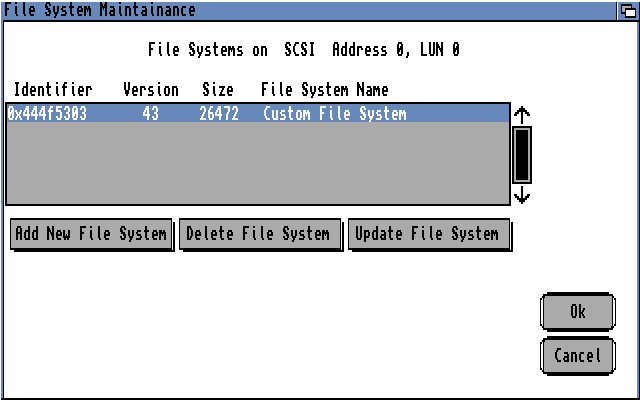640x400 pixels.
Task: Select the Custom File System row
Action: (258, 113)
